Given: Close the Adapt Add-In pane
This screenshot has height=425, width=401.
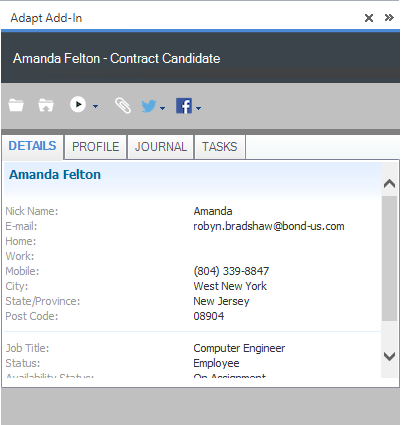Looking at the screenshot, I should tap(369, 18).
